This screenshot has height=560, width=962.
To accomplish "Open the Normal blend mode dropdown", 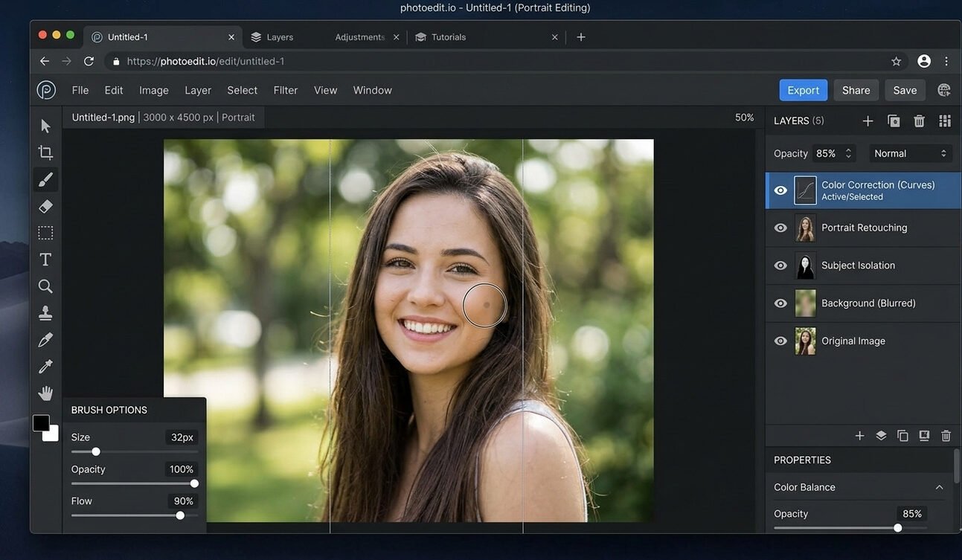I will 911,153.
